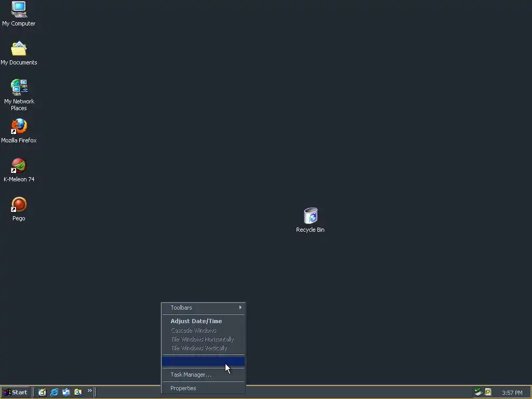This screenshot has height=399, width=532.
Task: Click the K-Meleon 74 label text
Action: point(19,179)
